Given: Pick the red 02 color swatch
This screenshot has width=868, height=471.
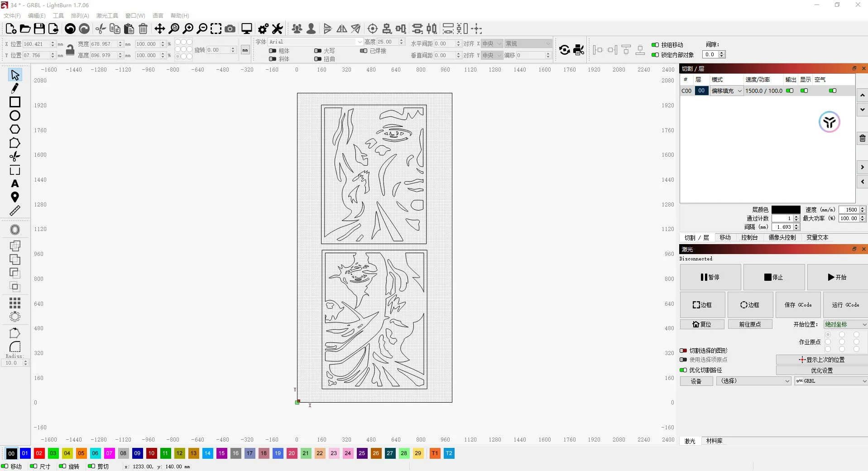Looking at the screenshot, I should (39, 453).
